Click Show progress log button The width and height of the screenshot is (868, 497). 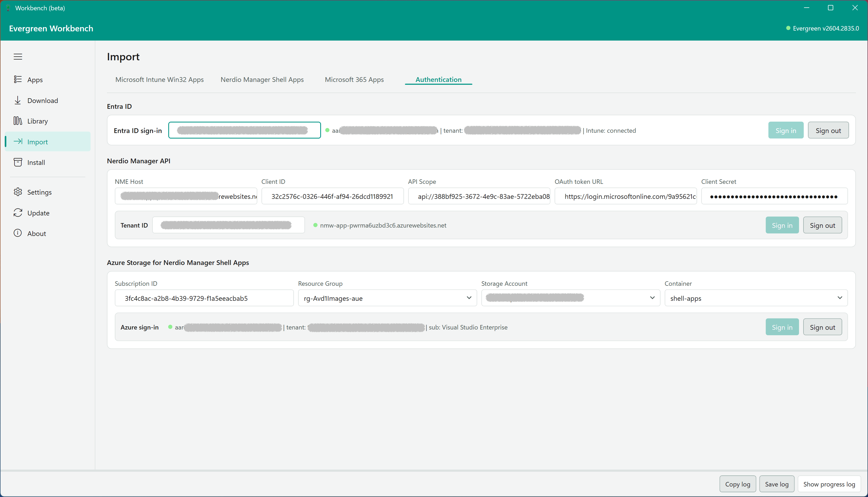click(x=829, y=484)
